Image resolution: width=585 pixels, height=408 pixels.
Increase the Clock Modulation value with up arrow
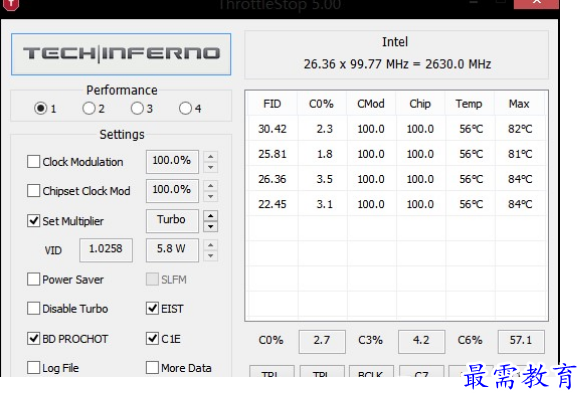tap(211, 157)
